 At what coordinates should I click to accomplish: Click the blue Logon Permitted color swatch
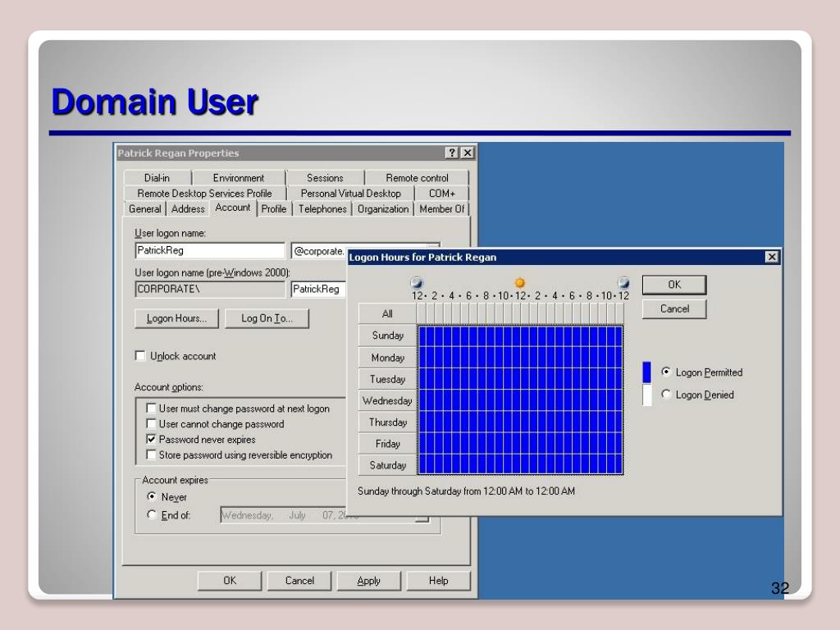(646, 372)
